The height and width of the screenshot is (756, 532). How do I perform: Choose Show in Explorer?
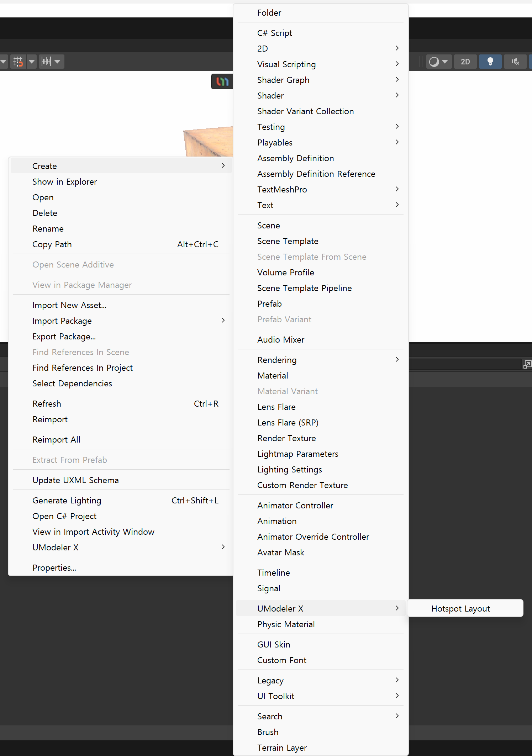click(121, 182)
